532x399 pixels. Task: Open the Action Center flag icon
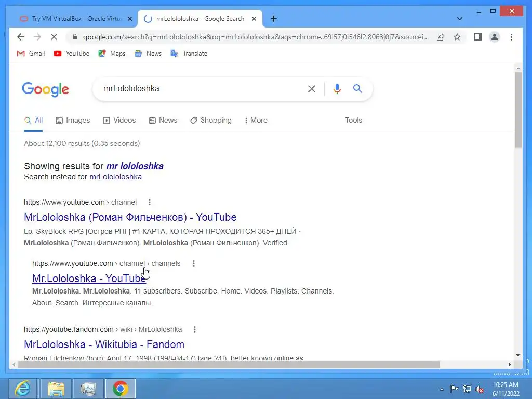pos(454,389)
